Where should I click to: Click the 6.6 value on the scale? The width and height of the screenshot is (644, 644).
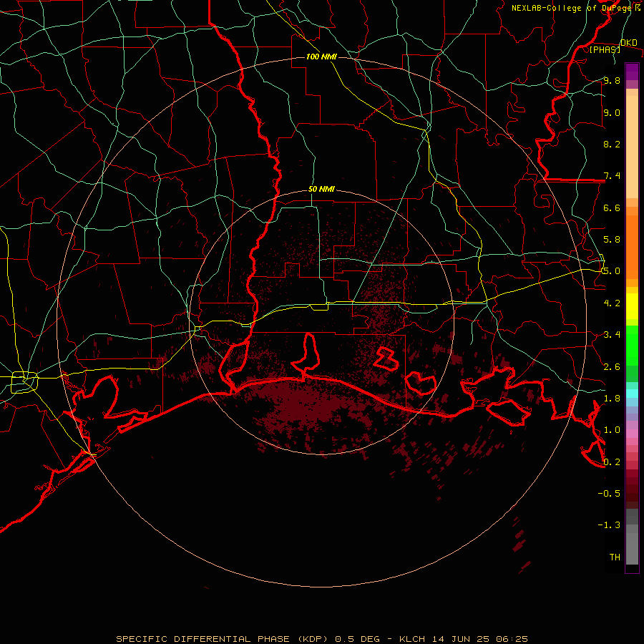tap(612, 208)
